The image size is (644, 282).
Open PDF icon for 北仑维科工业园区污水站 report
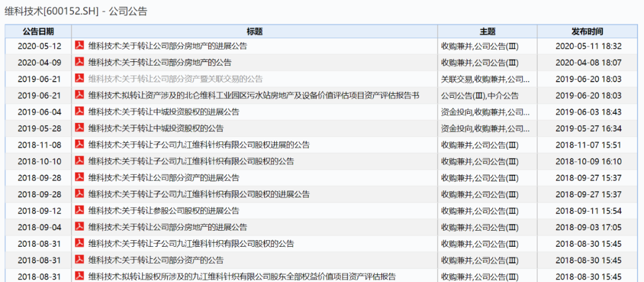79,95
